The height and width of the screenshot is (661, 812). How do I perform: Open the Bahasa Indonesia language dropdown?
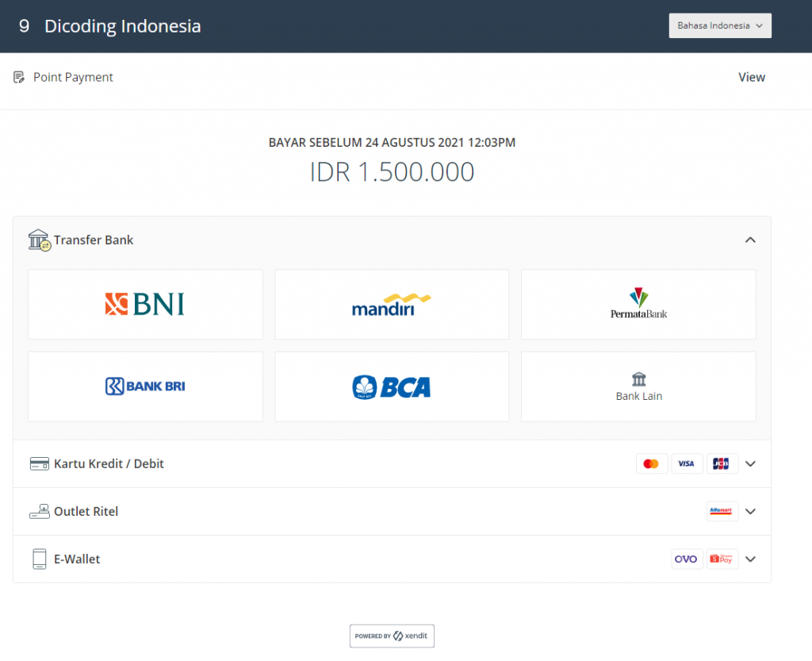tap(719, 25)
